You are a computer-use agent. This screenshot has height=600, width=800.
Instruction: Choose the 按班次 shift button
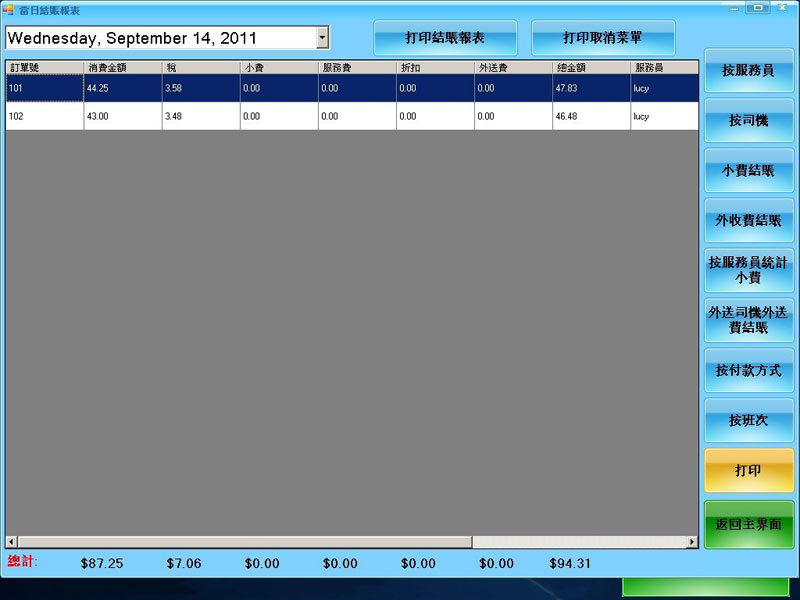click(x=749, y=421)
